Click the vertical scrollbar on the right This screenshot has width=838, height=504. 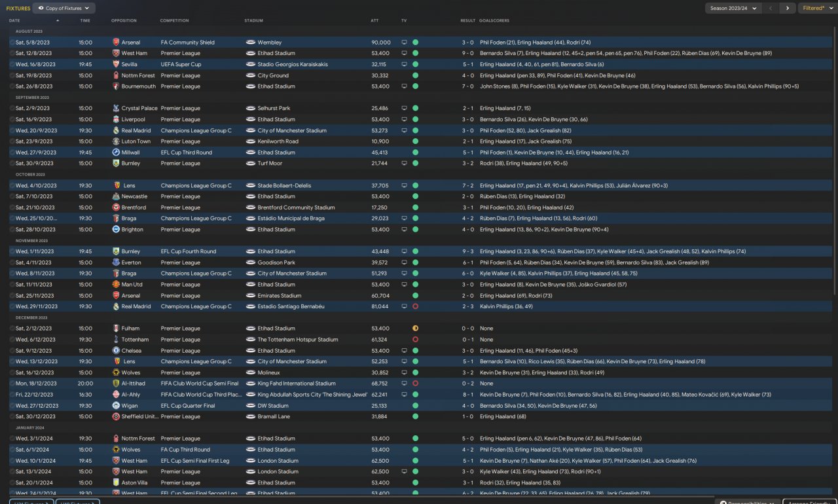pos(835,160)
